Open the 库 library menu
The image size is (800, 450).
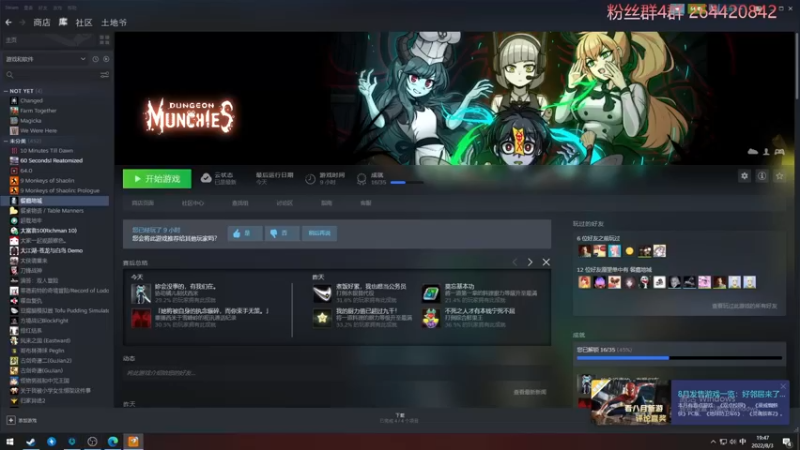click(63, 22)
